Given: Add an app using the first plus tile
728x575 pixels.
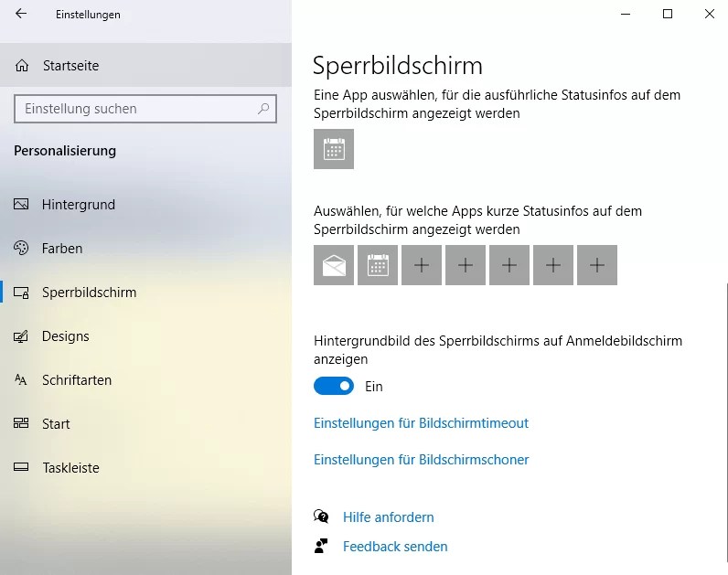Looking at the screenshot, I should click(x=422, y=265).
